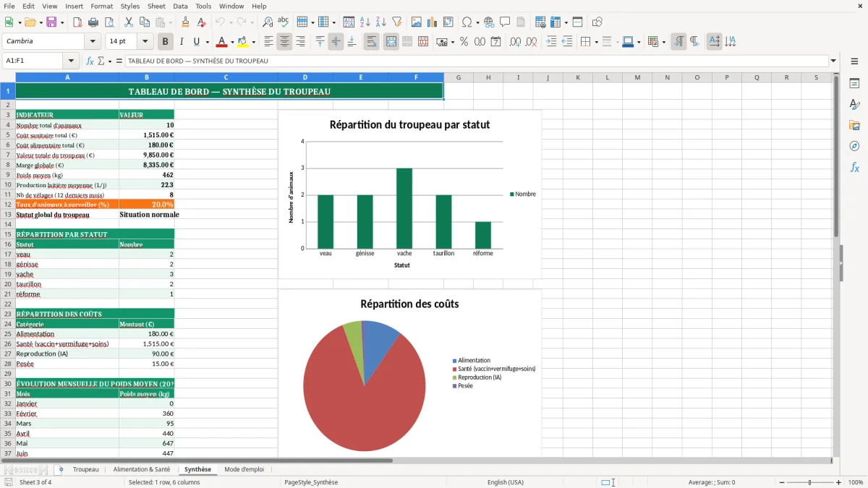The height and width of the screenshot is (488, 868).
Task: Click the Save document icon
Action: click(51, 22)
